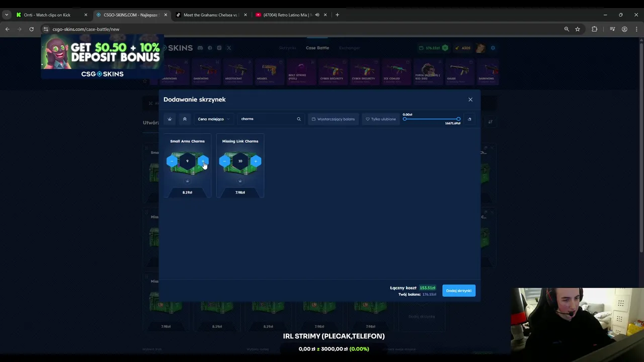Image resolution: width=644 pixels, height=362 pixels.
Task: Click browser back arrow
Action: click(x=8, y=29)
